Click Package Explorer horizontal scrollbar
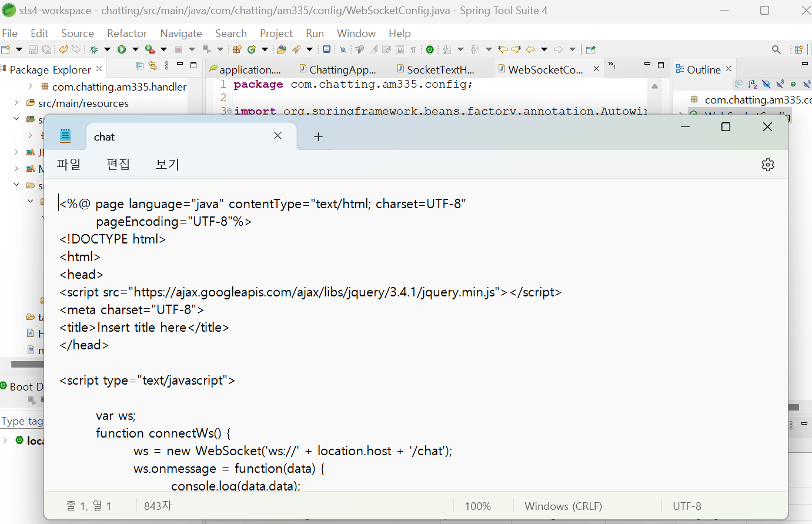The width and height of the screenshot is (812, 524). tap(26, 364)
